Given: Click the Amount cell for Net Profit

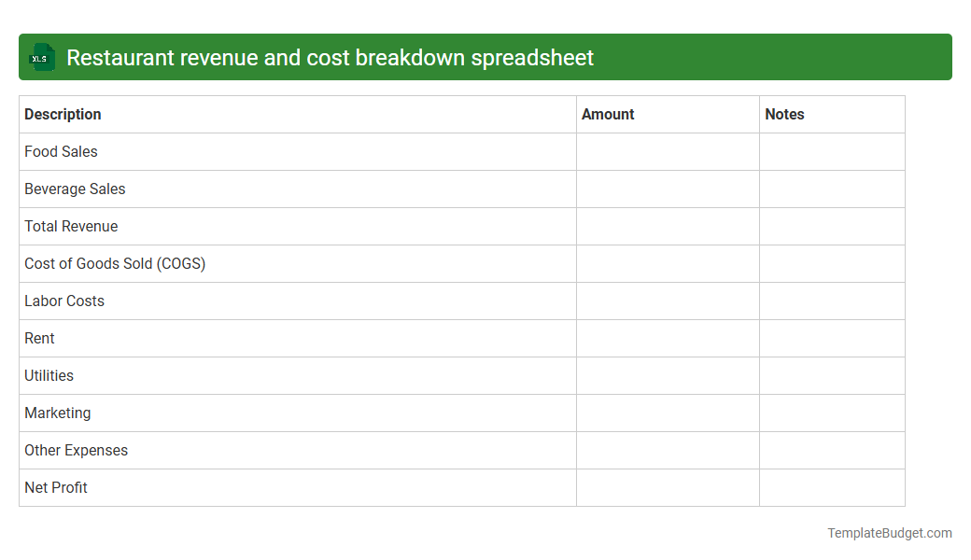Looking at the screenshot, I should (667, 487).
